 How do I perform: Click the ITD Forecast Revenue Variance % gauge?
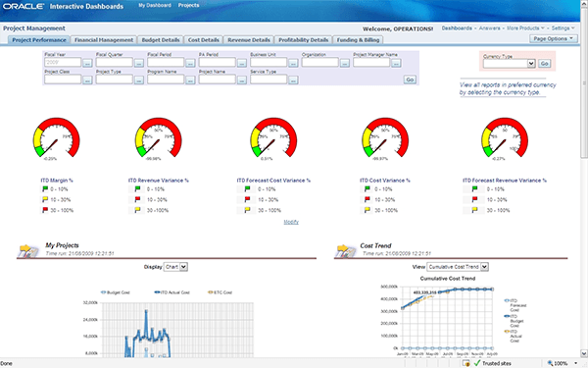click(505, 138)
